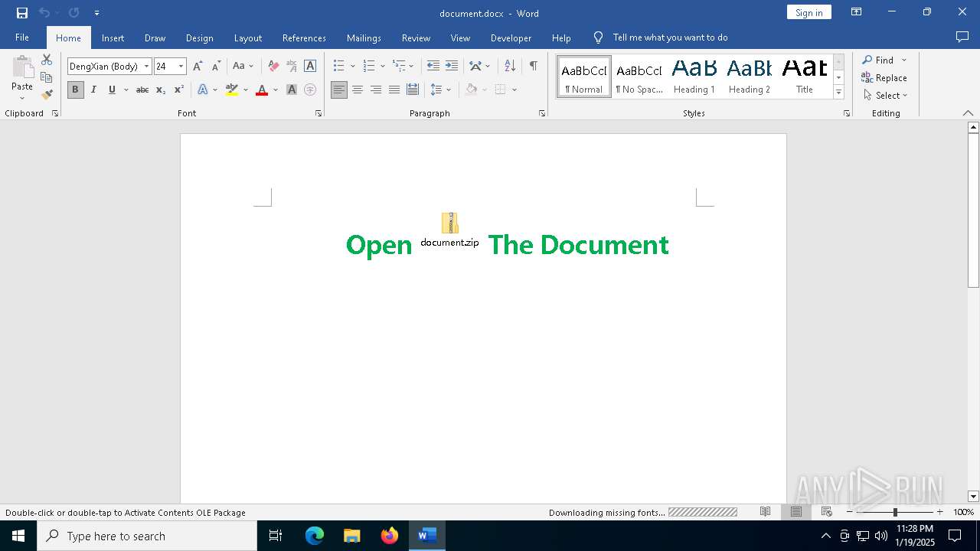The image size is (980, 551).
Task: Open the Line Spacing dropdown
Action: click(441, 90)
